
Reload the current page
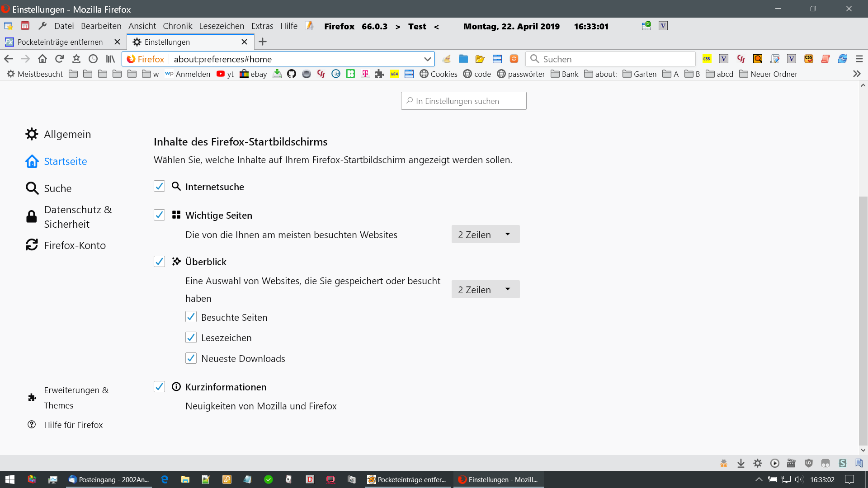pyautogui.click(x=59, y=59)
